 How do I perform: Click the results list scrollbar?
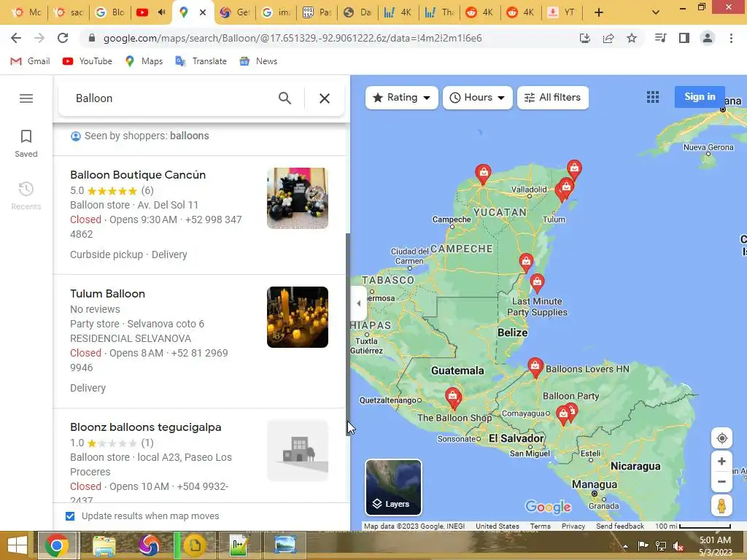pos(348,333)
